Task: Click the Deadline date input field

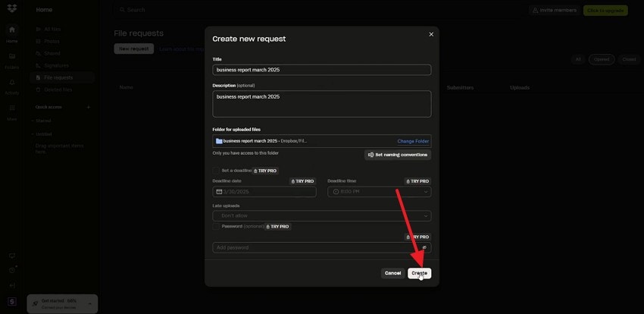Action: 264,192
